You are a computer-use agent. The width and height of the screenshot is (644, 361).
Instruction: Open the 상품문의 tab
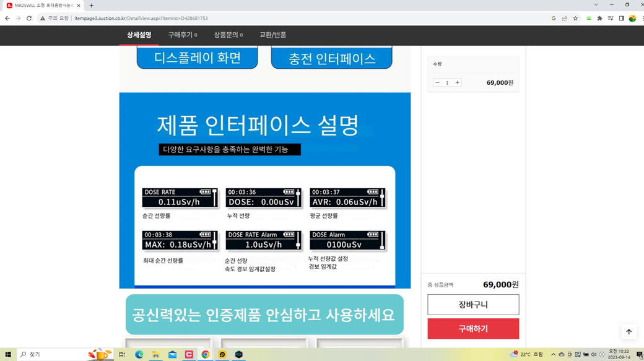coord(228,35)
